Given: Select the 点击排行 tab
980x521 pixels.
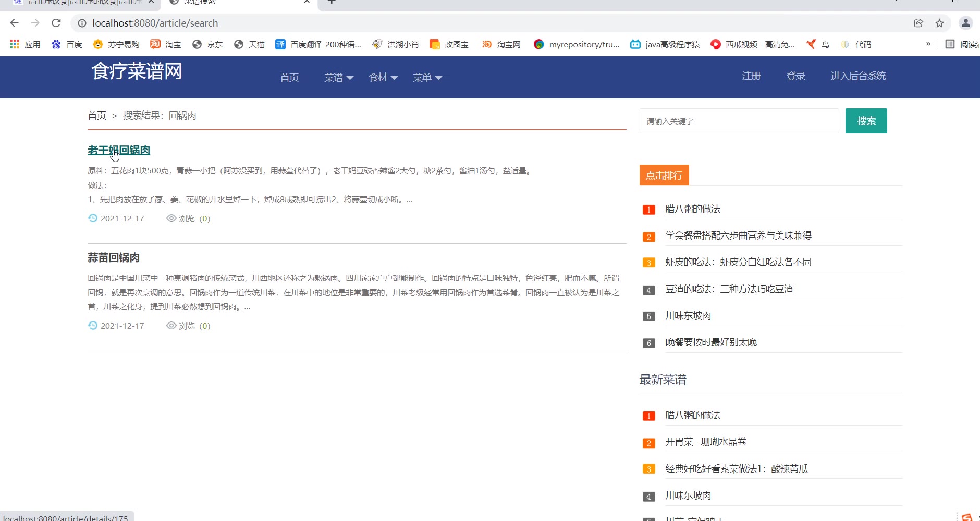Looking at the screenshot, I should coord(664,175).
